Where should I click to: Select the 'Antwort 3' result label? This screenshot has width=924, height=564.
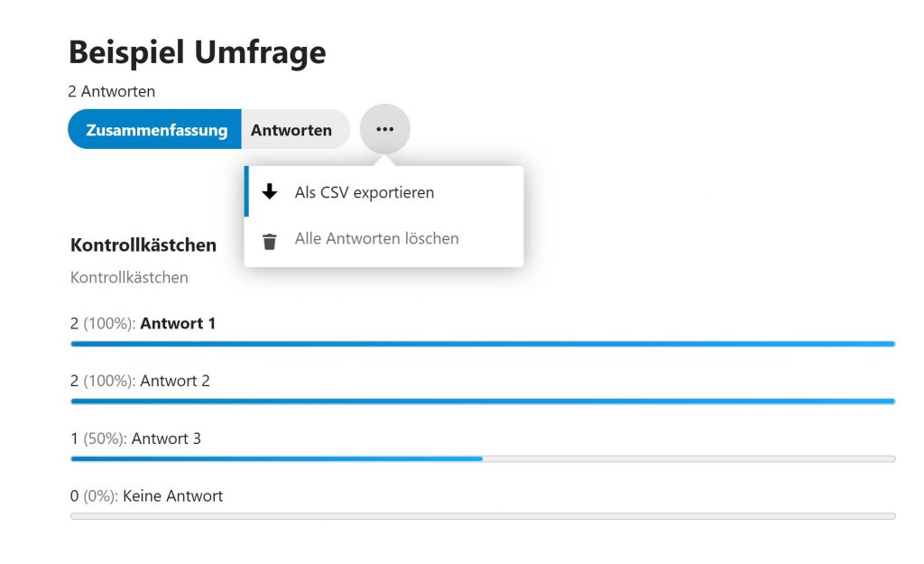pos(166,439)
